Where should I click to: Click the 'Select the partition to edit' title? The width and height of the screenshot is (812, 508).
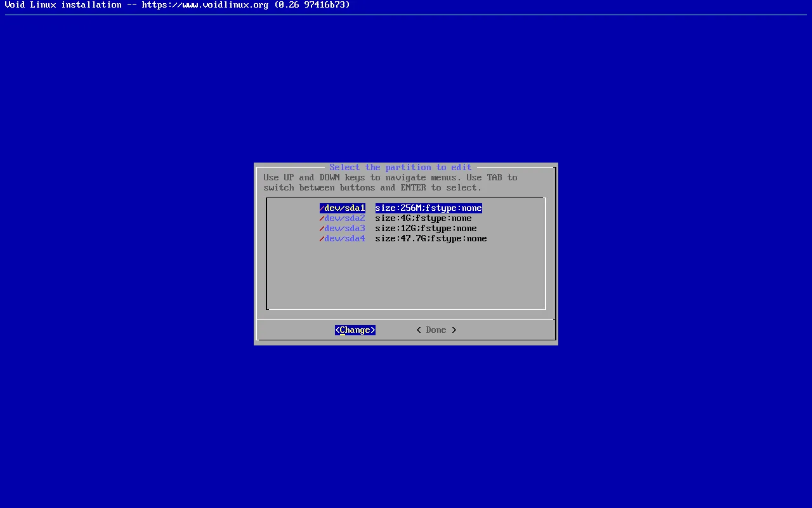401,167
